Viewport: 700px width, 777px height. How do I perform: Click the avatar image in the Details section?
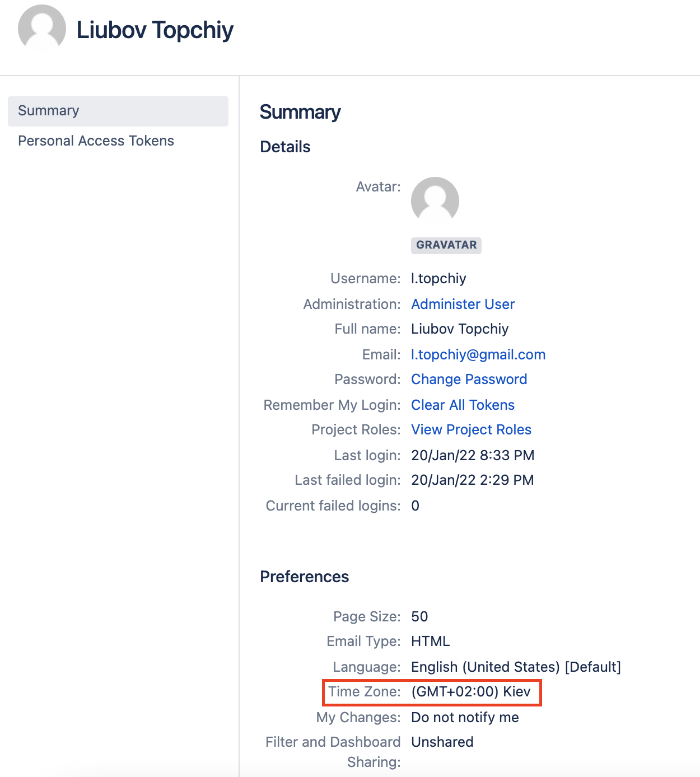435,200
